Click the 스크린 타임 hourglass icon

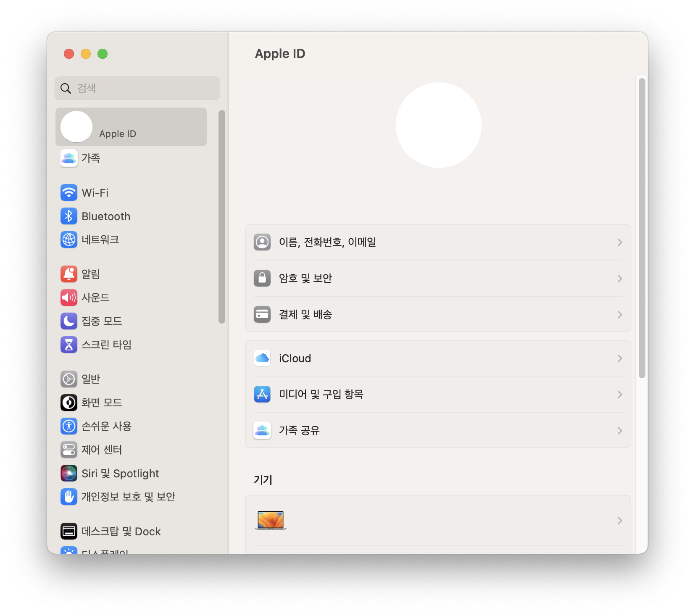(69, 345)
